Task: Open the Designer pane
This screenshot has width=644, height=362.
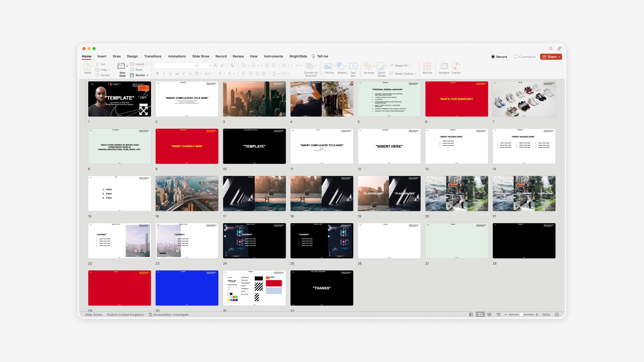Action: pos(444,66)
